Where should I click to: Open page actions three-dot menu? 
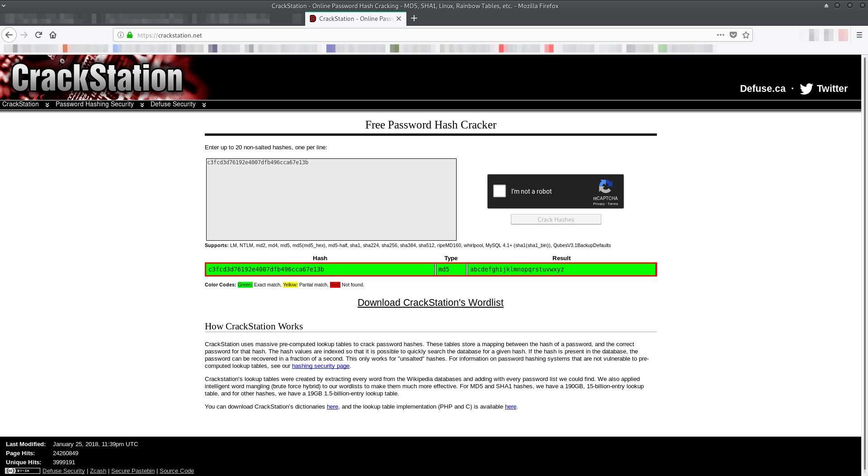[721, 35]
